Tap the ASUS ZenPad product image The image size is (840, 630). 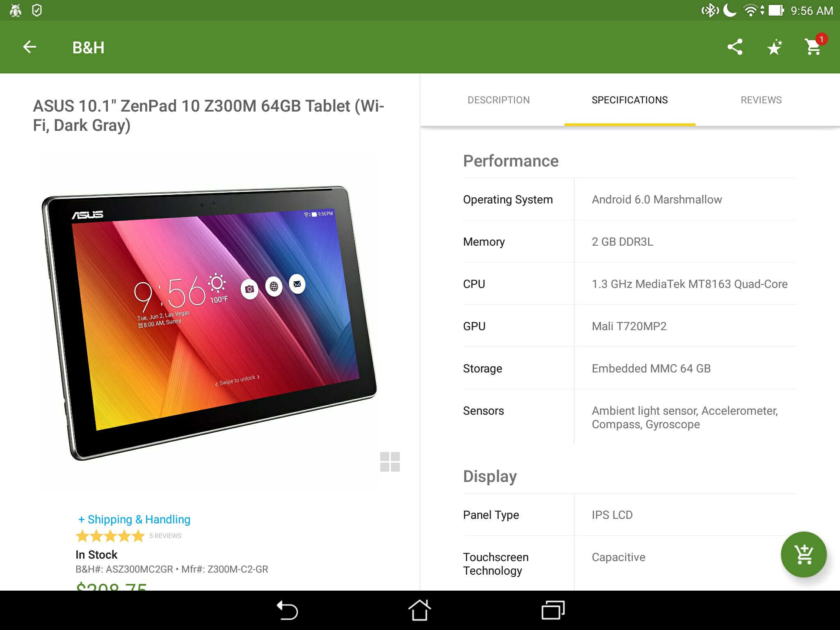(210, 322)
